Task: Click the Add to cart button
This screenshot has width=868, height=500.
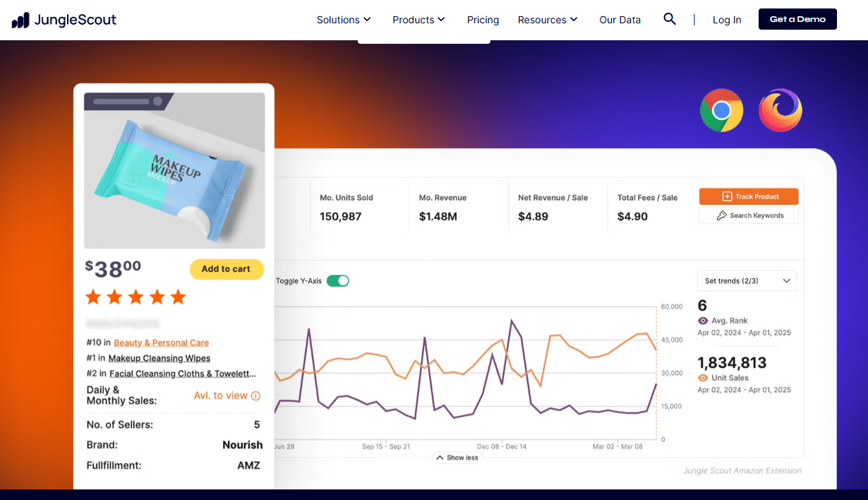Action: coord(227,269)
